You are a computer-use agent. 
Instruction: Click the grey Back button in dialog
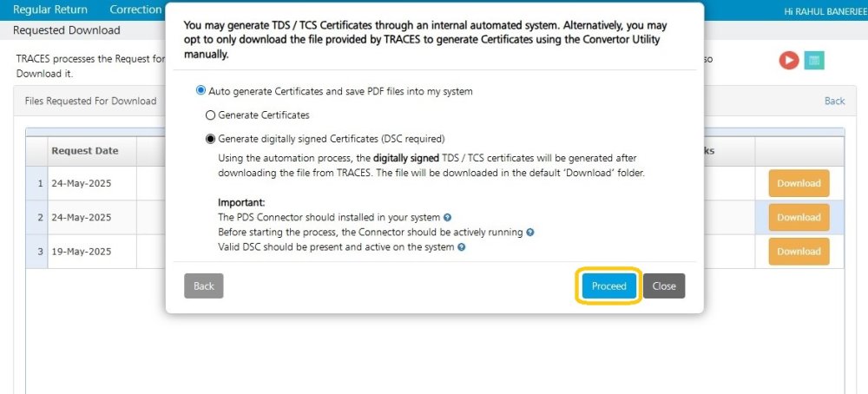coord(203,286)
